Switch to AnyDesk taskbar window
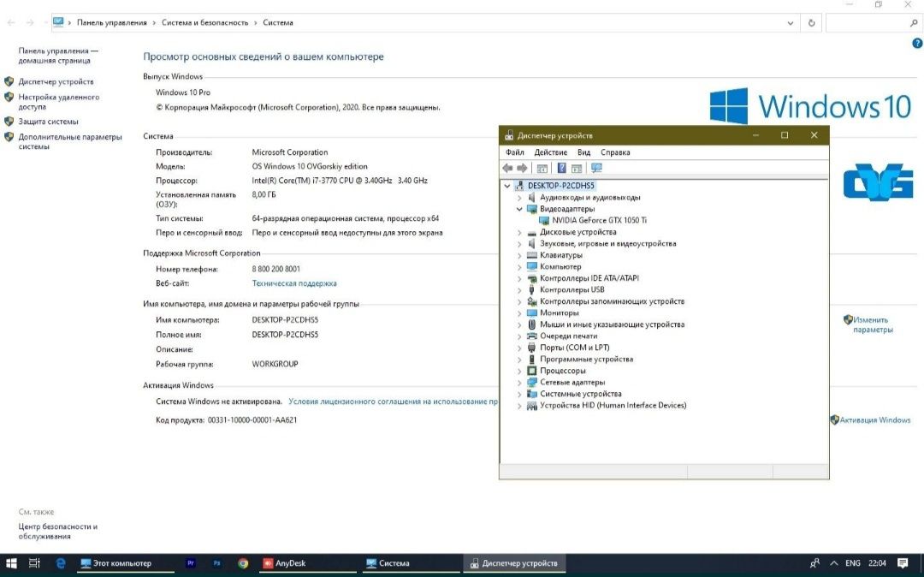 pyautogui.click(x=306, y=563)
